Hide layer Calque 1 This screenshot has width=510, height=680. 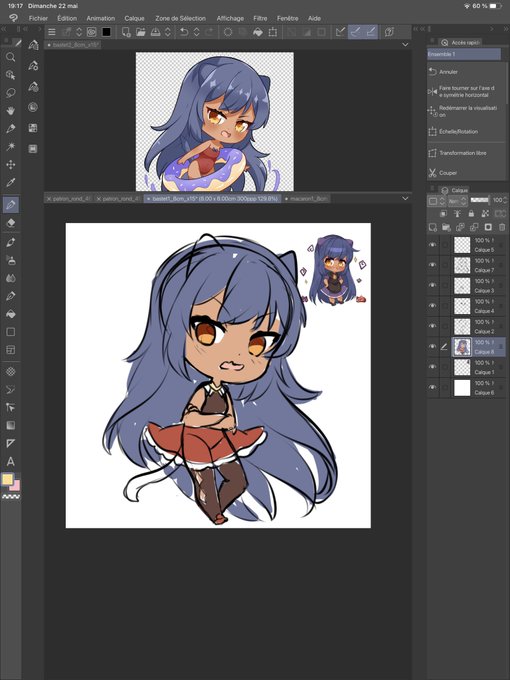[x=432, y=367]
